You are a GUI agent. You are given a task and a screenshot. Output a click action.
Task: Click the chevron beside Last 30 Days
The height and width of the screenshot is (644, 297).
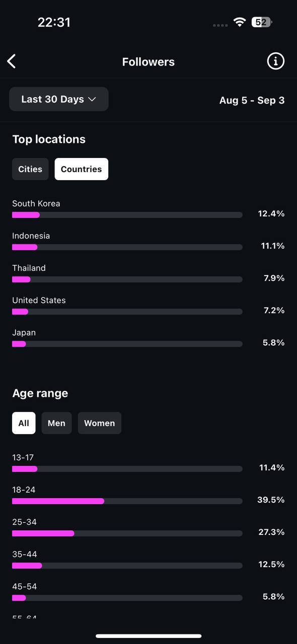pyautogui.click(x=92, y=100)
